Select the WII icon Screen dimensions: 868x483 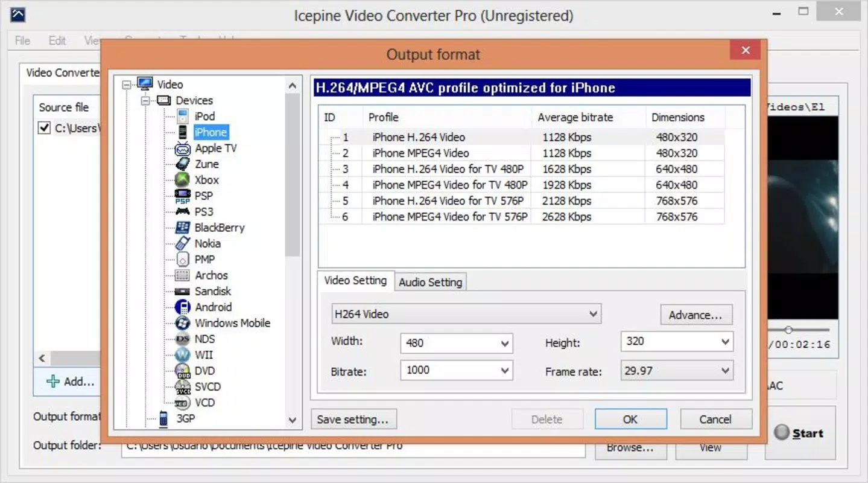[183, 354]
